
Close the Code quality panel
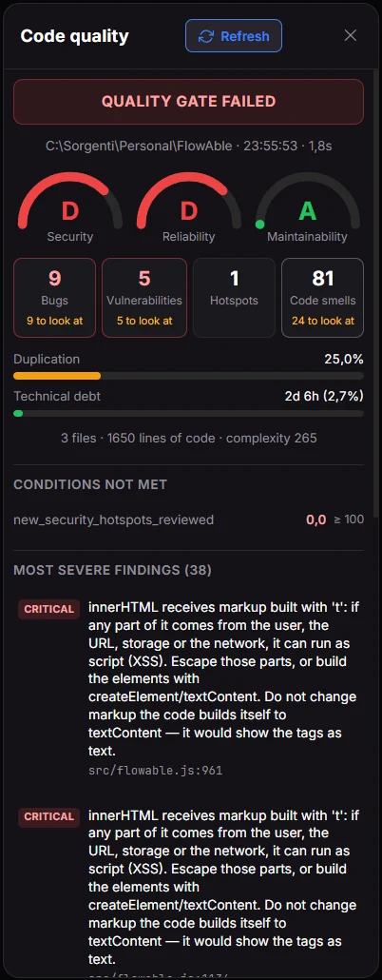(350, 35)
